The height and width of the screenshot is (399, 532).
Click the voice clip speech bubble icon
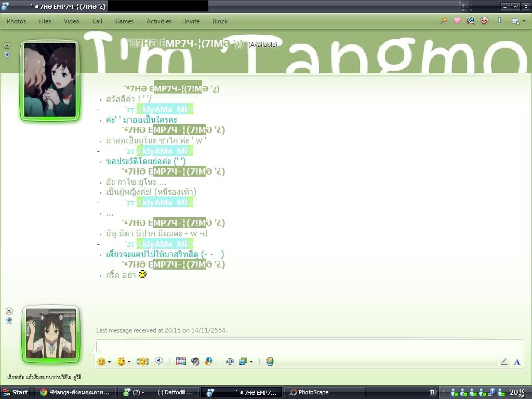(x=159, y=362)
